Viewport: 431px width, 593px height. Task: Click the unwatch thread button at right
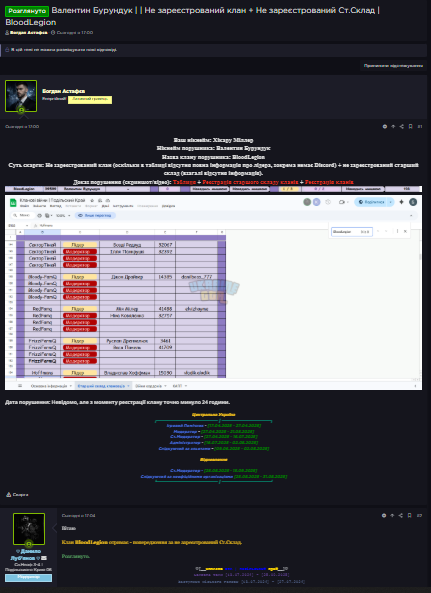click(x=393, y=66)
